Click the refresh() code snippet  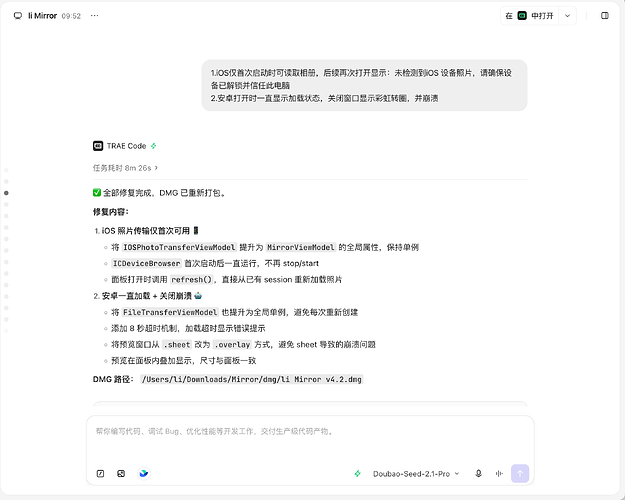tap(191, 280)
